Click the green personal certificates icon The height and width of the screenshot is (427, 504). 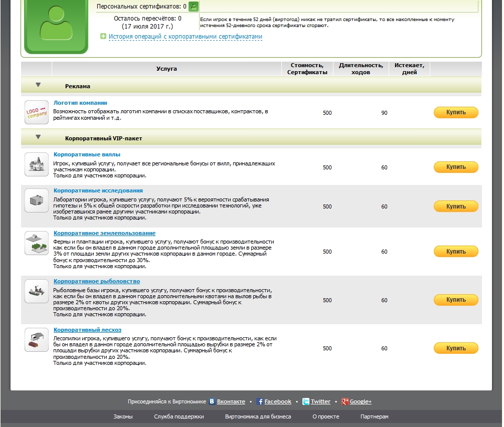point(194,7)
